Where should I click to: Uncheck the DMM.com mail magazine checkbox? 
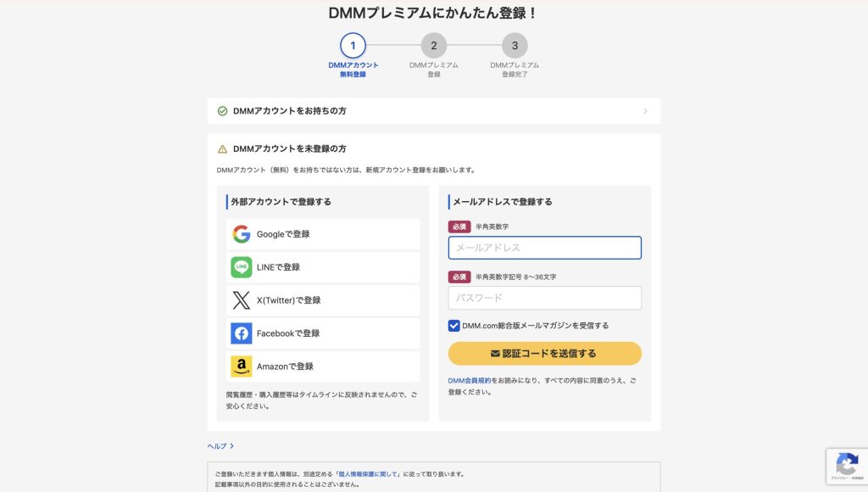[x=454, y=326]
